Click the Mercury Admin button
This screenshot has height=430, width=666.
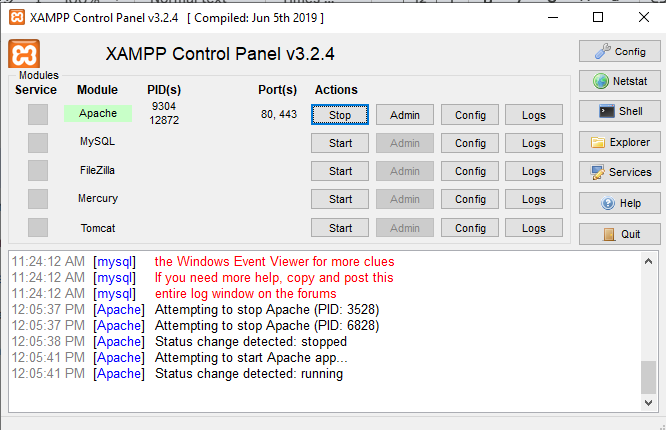tap(405, 199)
